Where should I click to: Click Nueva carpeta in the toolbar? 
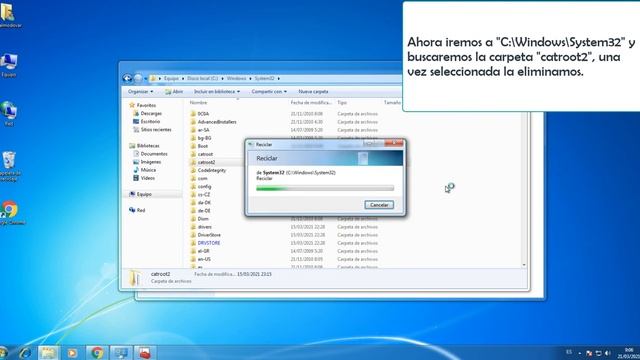[x=313, y=91]
